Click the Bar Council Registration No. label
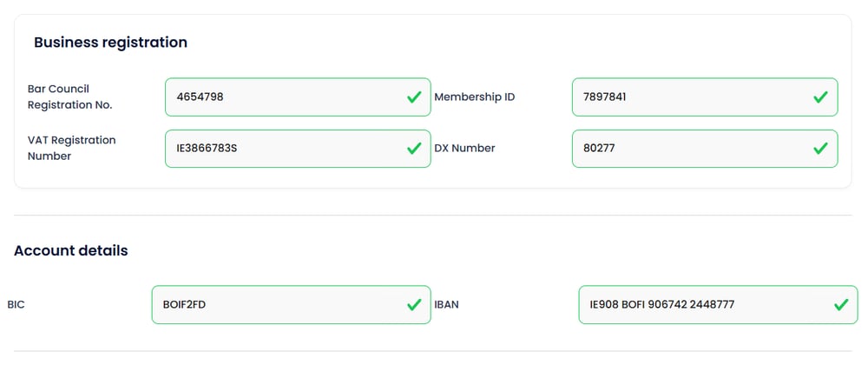 [x=70, y=96]
